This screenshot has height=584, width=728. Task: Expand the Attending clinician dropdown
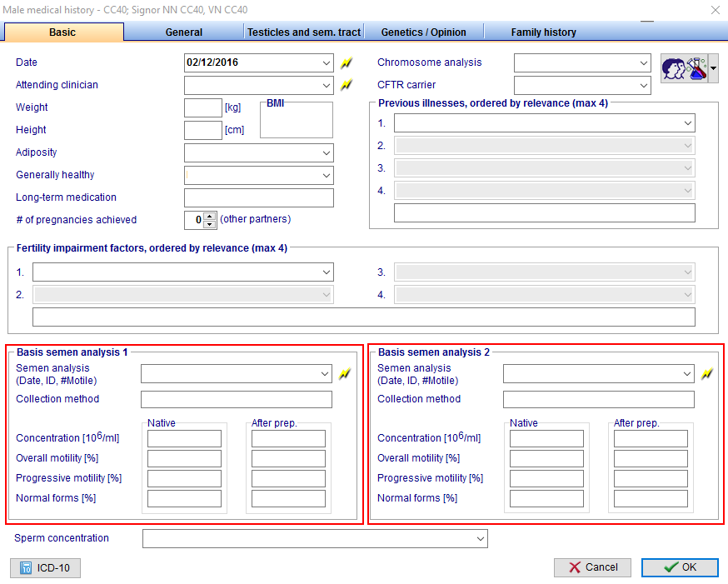(327, 86)
